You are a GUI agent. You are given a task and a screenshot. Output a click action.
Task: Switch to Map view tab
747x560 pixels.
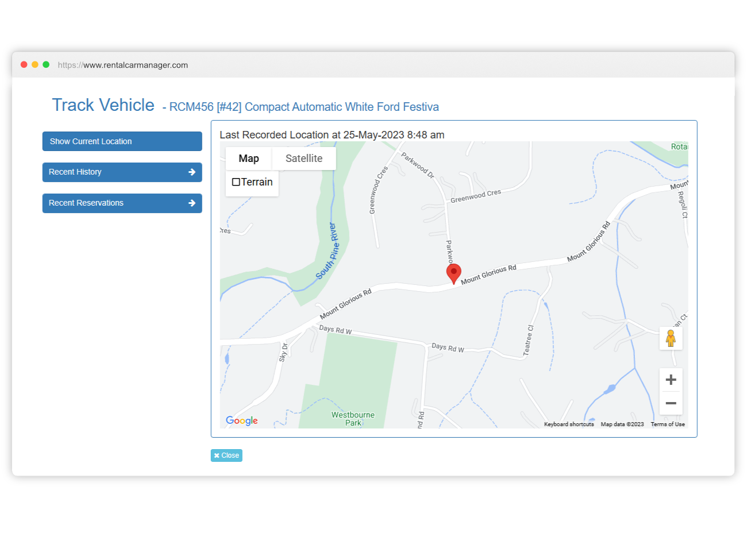click(249, 159)
